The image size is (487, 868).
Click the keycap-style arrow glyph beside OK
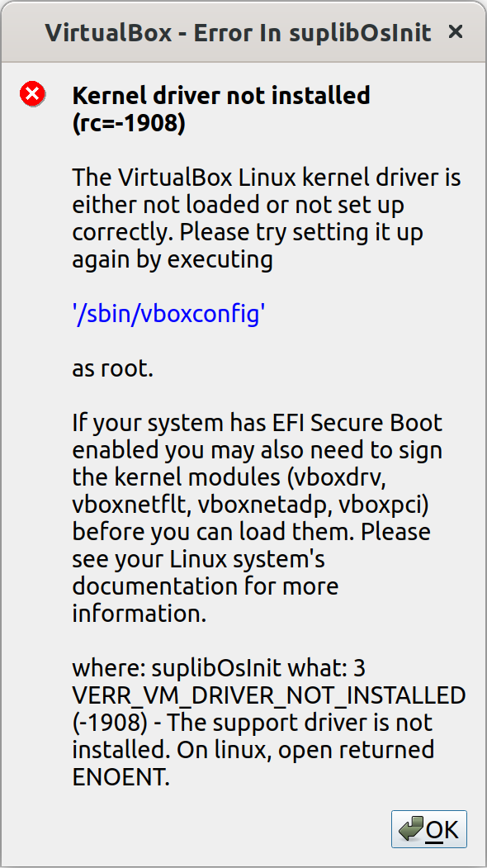(411, 829)
